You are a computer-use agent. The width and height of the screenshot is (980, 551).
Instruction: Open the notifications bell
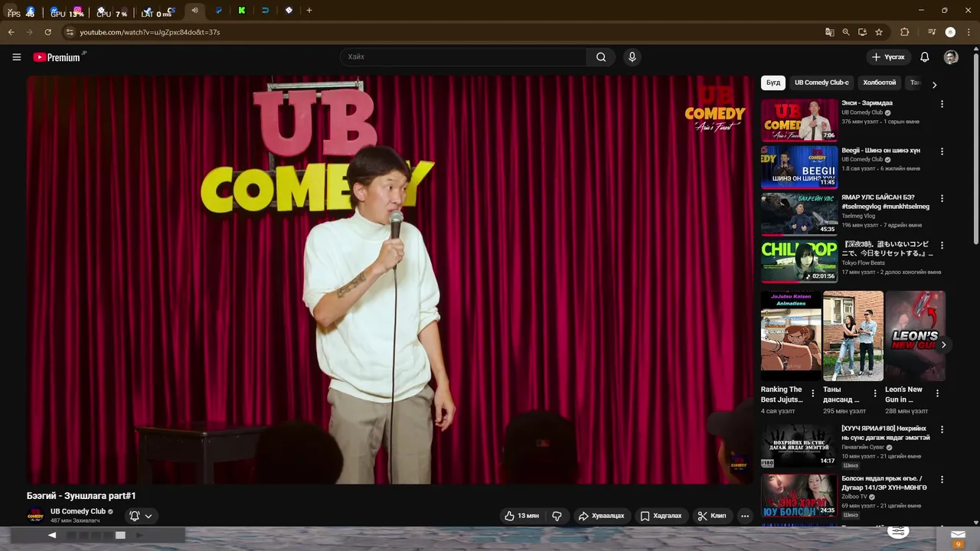[x=924, y=57]
